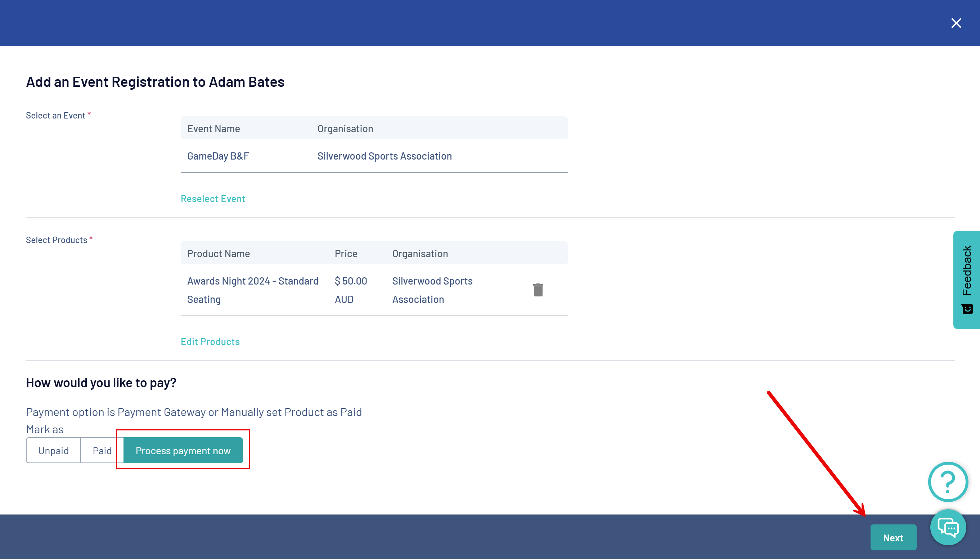Screen dimensions: 980x559
Task: Click the Product Name column header
Action: 218,254
